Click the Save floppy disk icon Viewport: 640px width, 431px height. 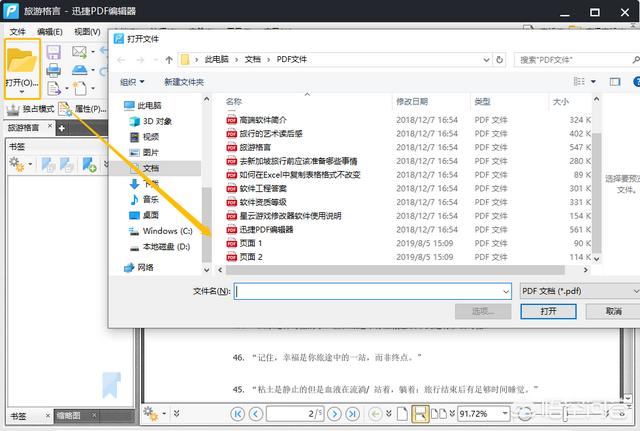(x=54, y=51)
